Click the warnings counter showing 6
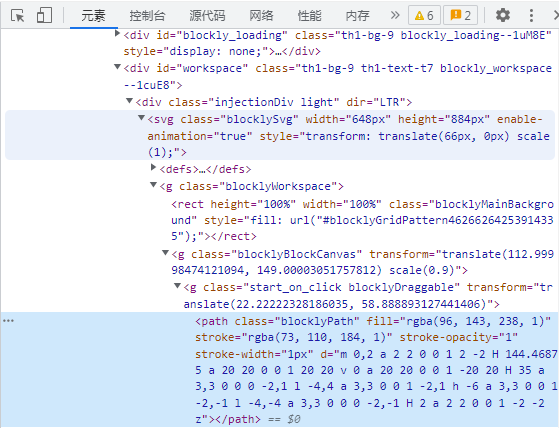This screenshot has height=428, width=559. [x=424, y=15]
